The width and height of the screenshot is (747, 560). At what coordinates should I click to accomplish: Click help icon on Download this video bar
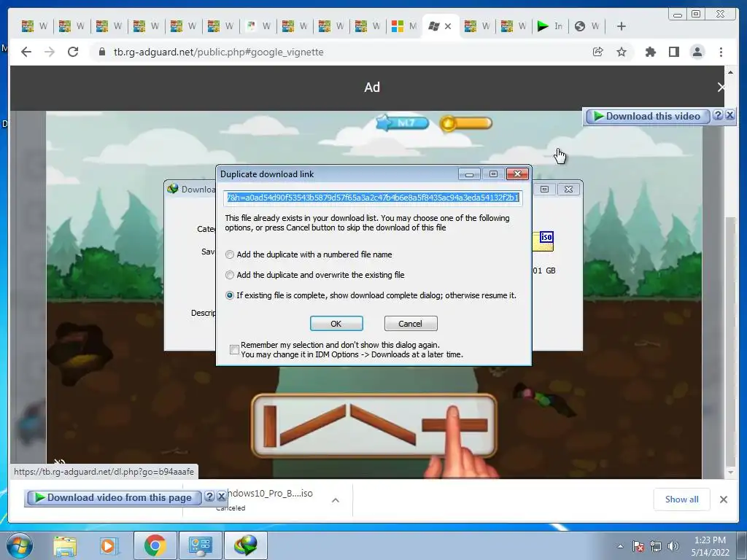(x=718, y=115)
